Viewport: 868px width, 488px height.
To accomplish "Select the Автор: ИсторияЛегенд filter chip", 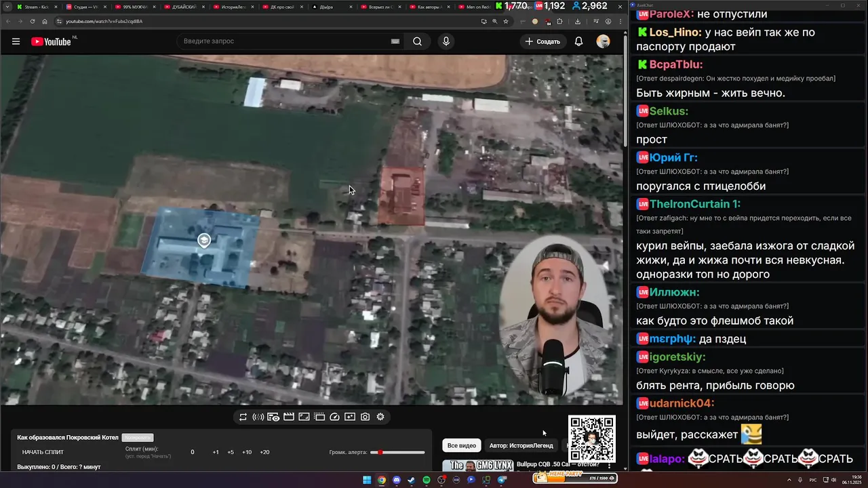I will pos(521,445).
